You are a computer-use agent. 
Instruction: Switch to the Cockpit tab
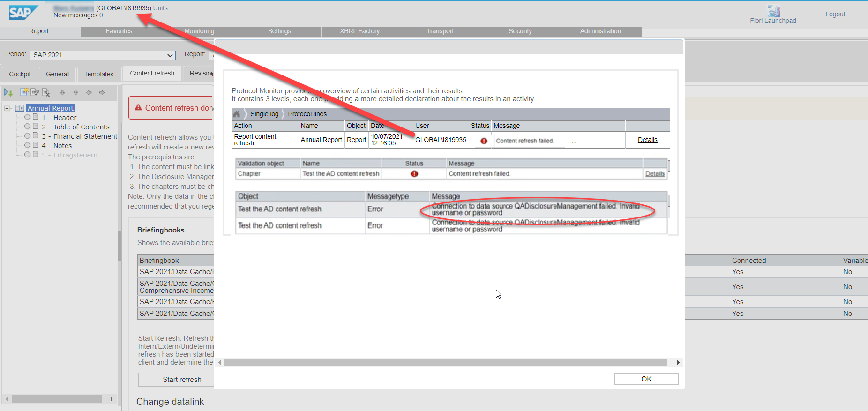pyautogui.click(x=20, y=74)
